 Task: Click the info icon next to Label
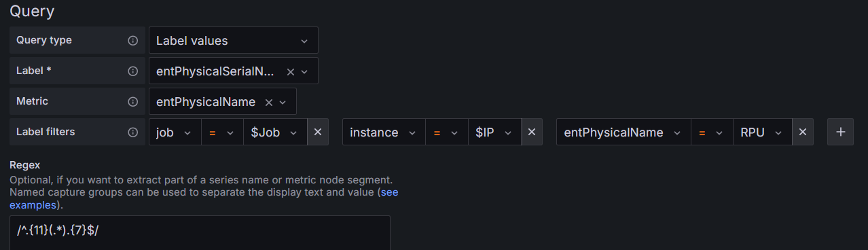(133, 71)
